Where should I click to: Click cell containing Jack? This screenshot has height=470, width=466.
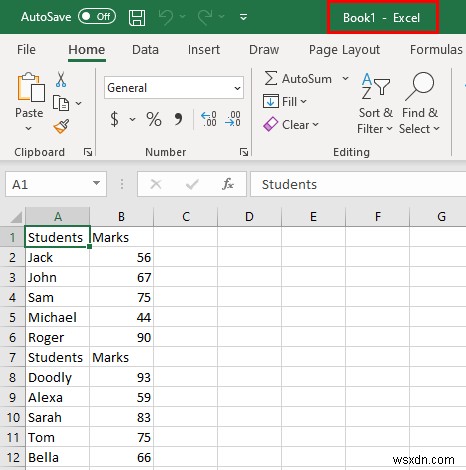(x=57, y=257)
